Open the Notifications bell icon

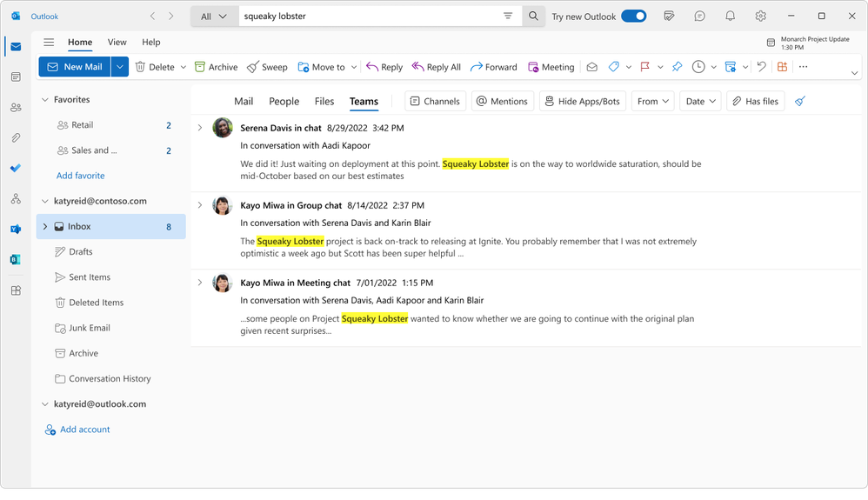[731, 16]
